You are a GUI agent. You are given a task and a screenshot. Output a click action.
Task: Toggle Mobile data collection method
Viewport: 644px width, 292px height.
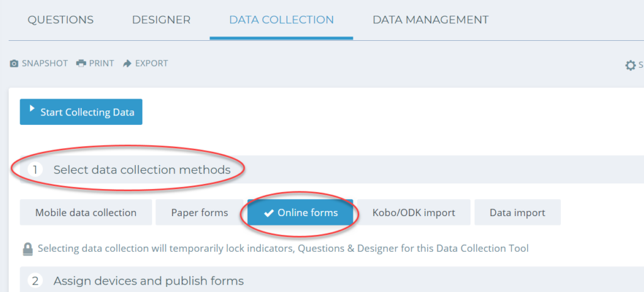point(86,212)
